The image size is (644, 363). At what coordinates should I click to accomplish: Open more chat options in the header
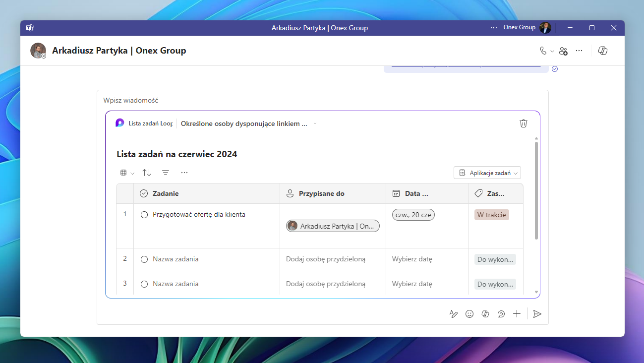(x=579, y=51)
